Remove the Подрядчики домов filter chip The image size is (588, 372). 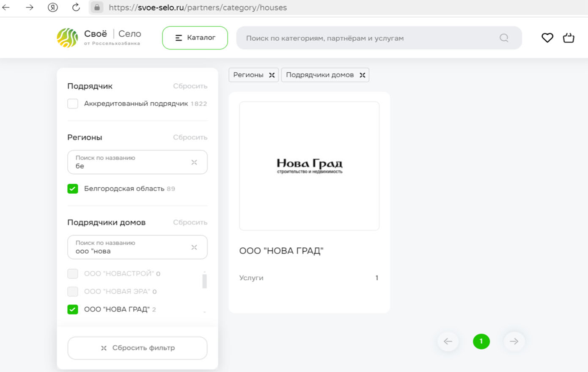pos(363,75)
